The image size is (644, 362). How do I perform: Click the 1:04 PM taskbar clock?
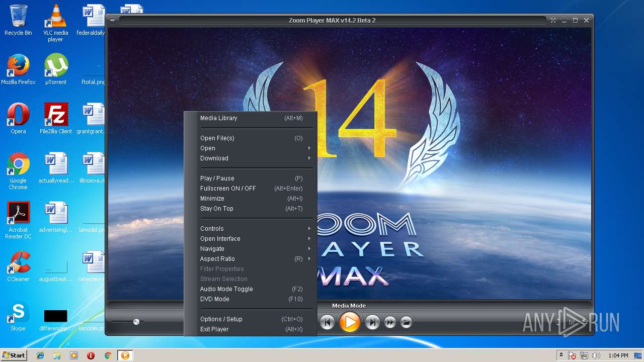click(618, 355)
